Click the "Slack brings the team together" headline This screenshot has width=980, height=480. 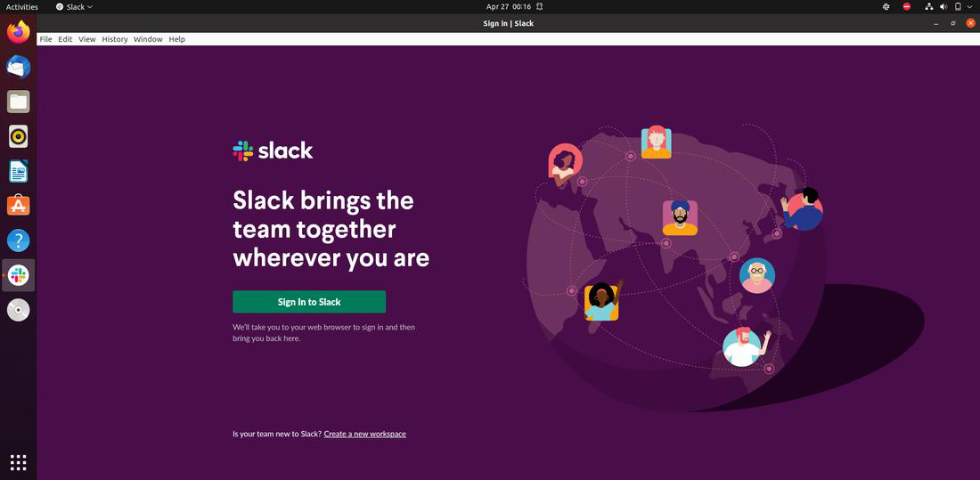coord(331,229)
